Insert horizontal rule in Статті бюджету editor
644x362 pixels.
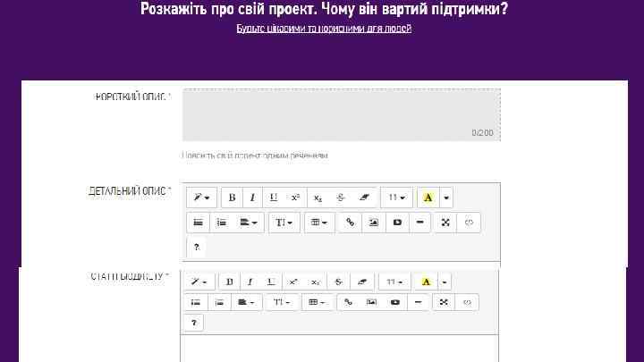click(418, 302)
